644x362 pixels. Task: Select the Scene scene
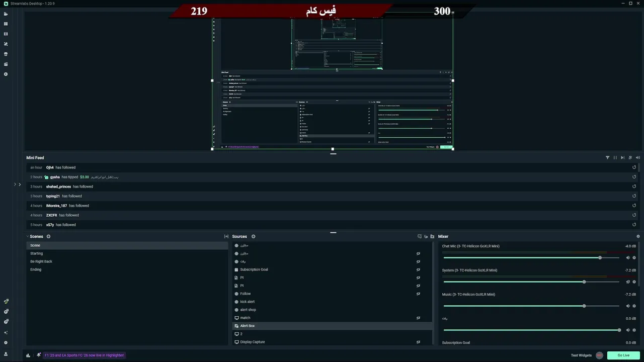[x=127, y=245]
